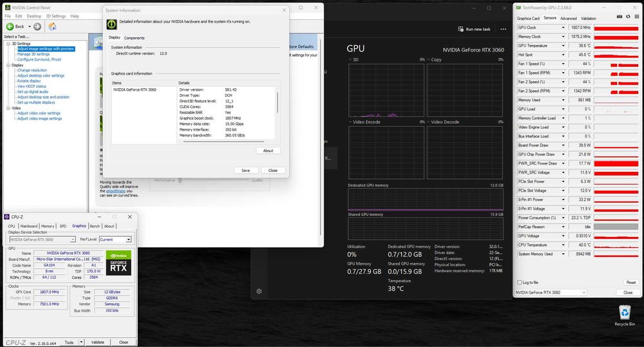
Task: Click Save in the System Information dialog
Action: click(245, 171)
